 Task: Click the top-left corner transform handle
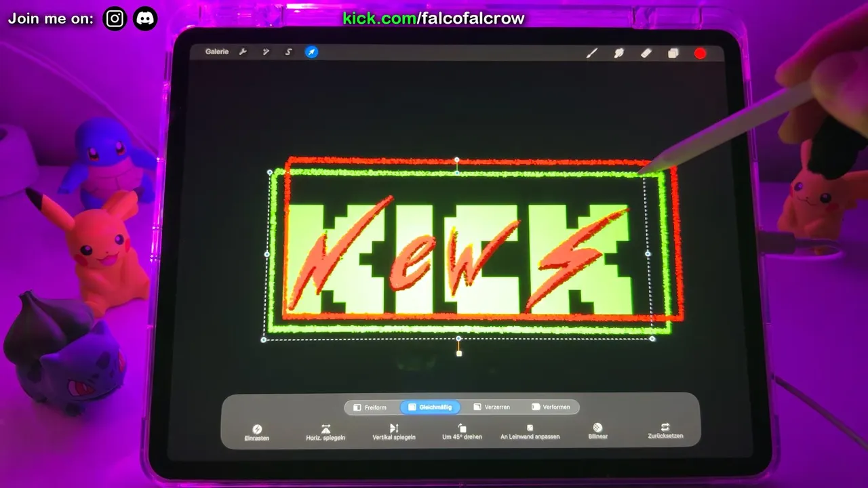[270, 173]
